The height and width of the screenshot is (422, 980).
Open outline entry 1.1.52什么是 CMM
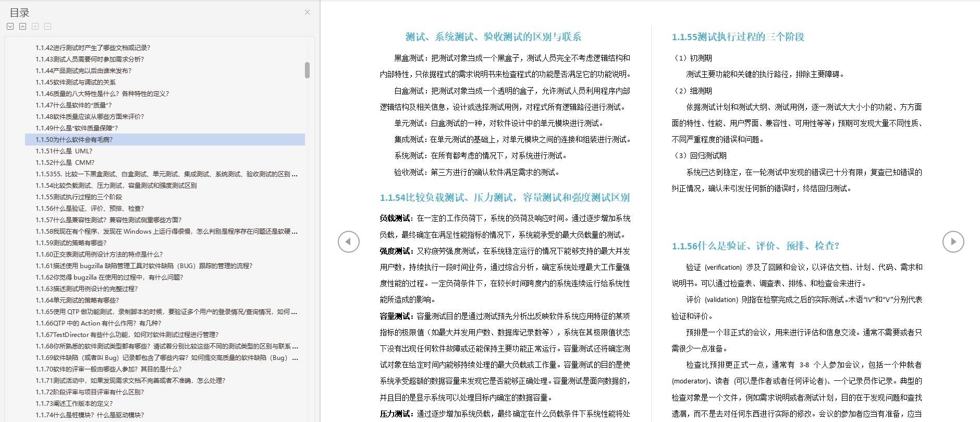[x=65, y=162]
